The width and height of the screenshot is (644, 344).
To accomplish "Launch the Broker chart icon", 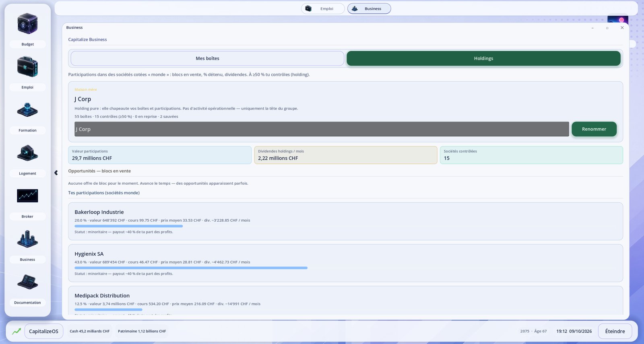I will (x=27, y=196).
